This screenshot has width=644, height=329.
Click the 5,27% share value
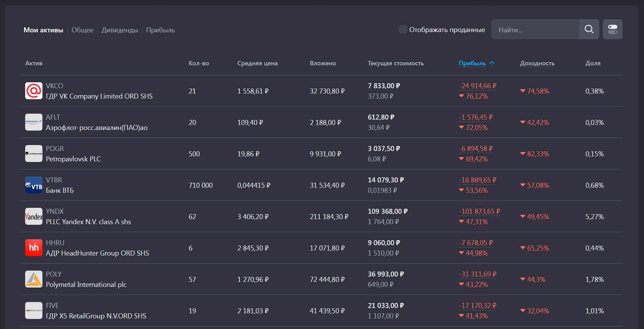595,217
